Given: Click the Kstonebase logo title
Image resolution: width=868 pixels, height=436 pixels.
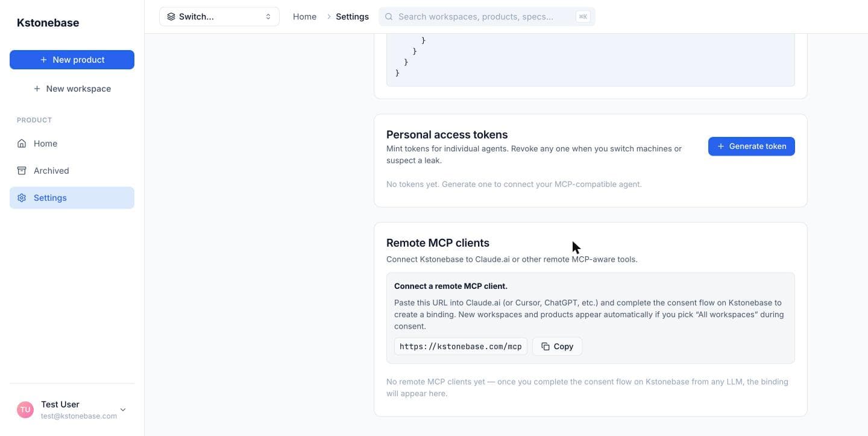Looking at the screenshot, I should coord(48,23).
